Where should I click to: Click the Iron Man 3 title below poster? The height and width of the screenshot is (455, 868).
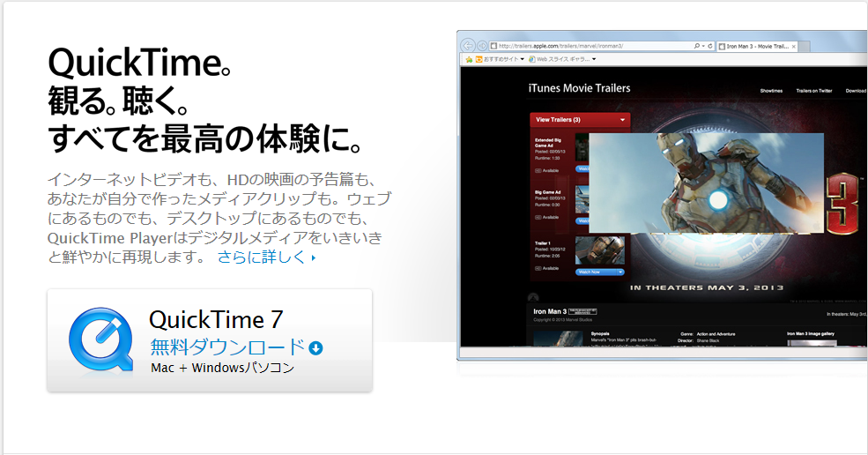click(x=550, y=311)
